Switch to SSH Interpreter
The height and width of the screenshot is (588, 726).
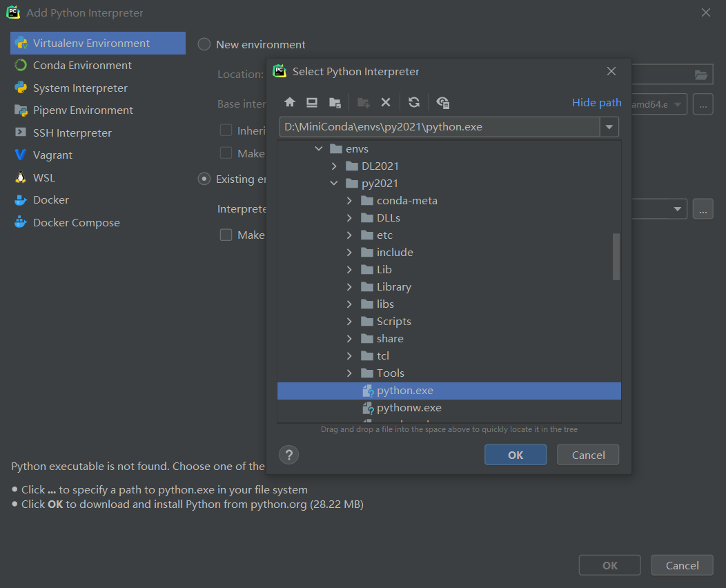98,133
